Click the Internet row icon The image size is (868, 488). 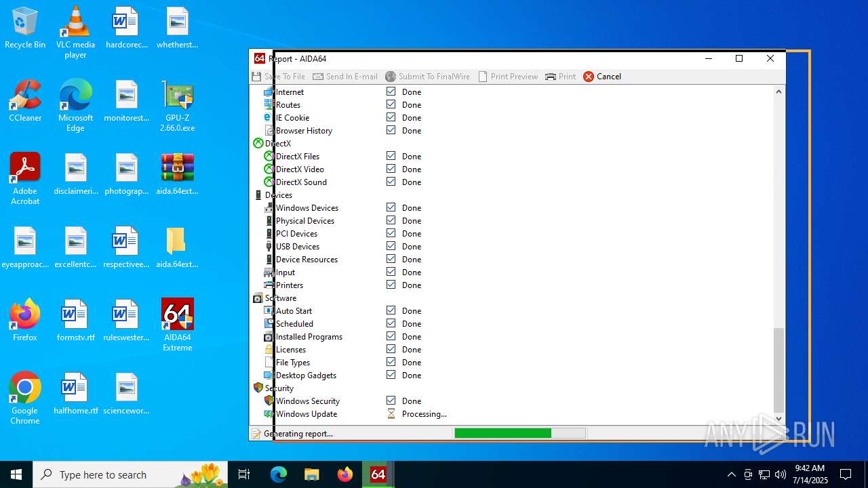pos(269,91)
